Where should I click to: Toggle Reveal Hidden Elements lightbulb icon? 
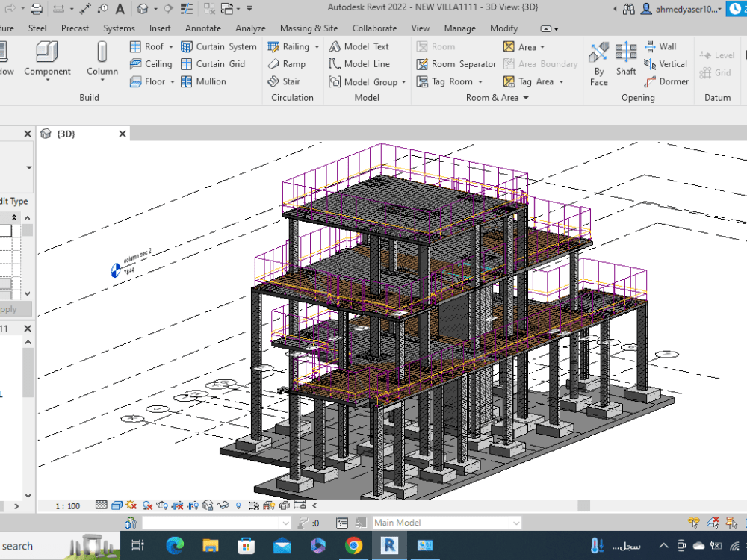point(238,505)
